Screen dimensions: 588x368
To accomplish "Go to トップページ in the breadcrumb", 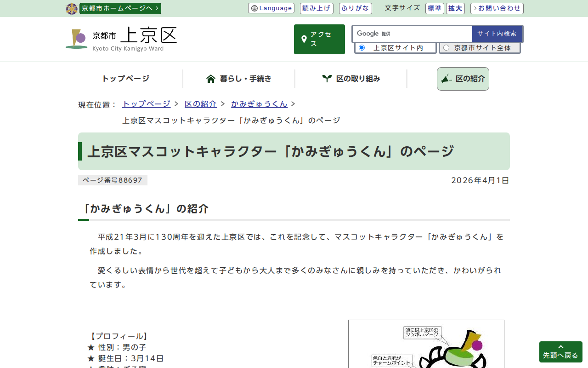I will [146, 104].
